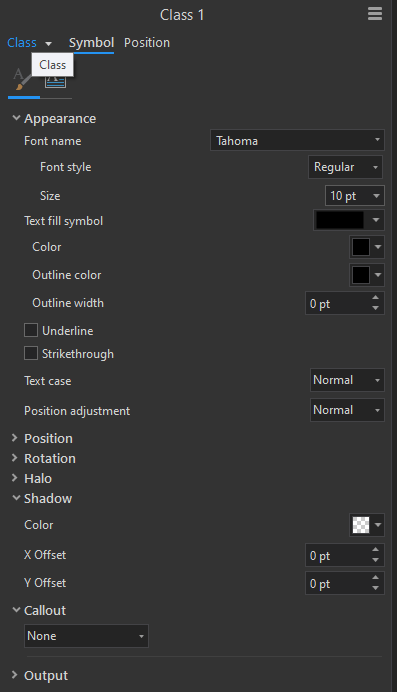
Task: Open the Text case Normal dropdown
Action: pyautogui.click(x=347, y=380)
